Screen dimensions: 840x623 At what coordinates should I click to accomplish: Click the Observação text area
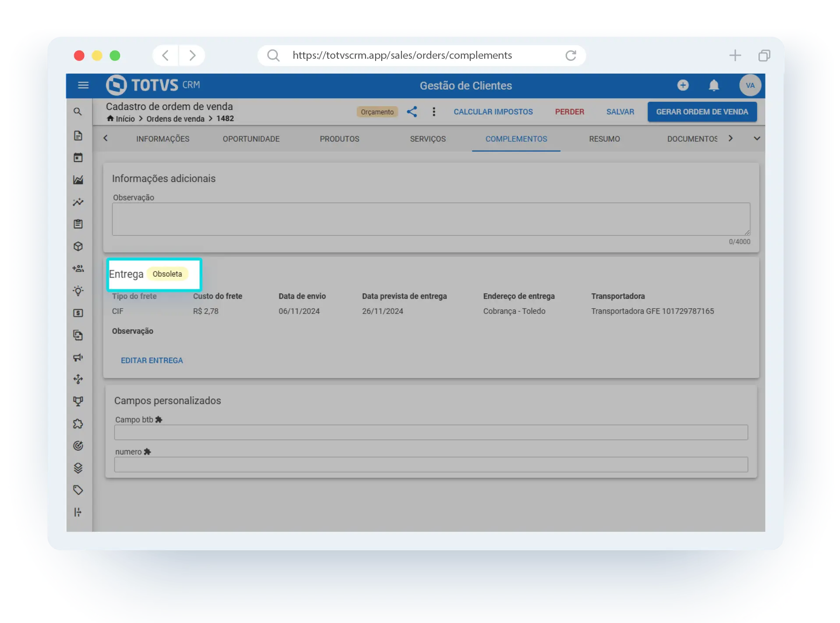click(431, 219)
